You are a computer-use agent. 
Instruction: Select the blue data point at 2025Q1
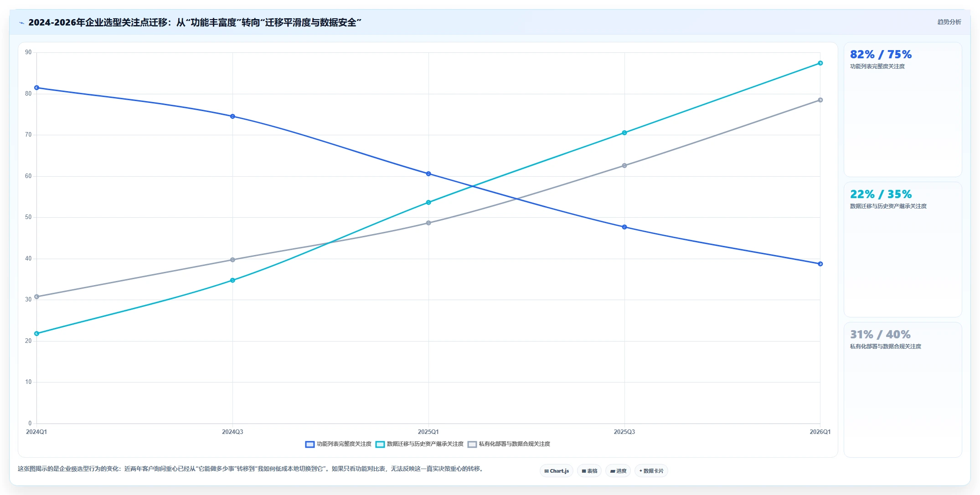click(428, 174)
